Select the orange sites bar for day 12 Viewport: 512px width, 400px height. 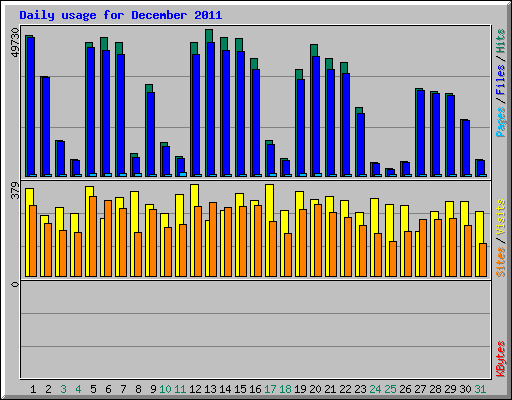(x=198, y=241)
